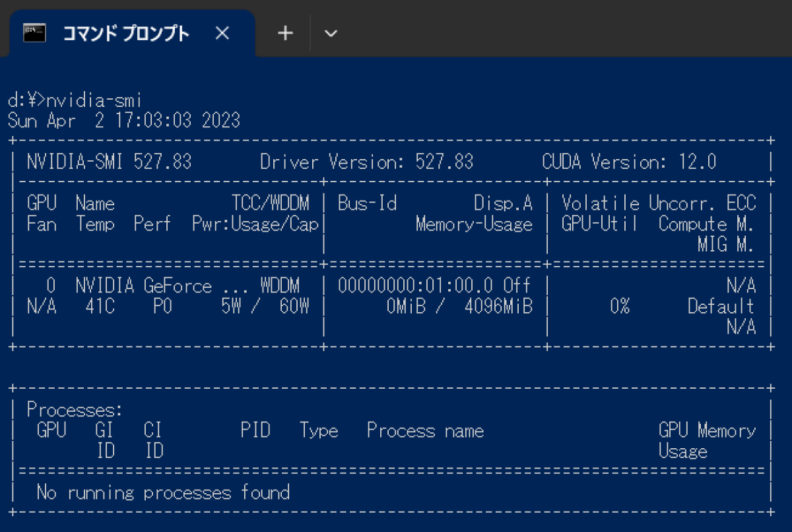Click the Driver Version: 527.83 text

point(366,162)
